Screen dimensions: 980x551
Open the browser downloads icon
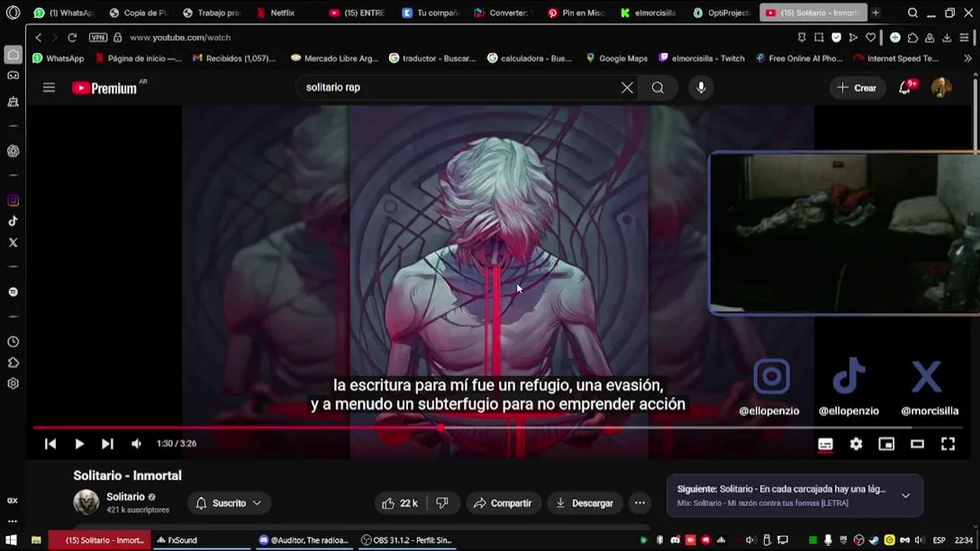click(x=946, y=37)
